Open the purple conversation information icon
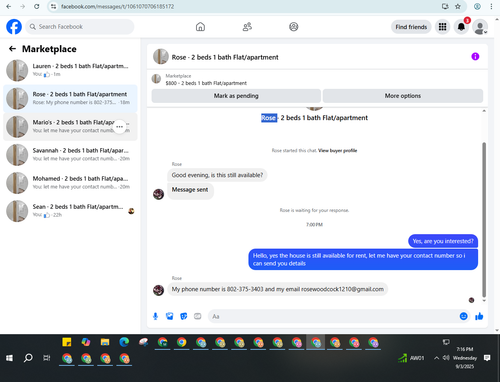 pyautogui.click(x=475, y=57)
